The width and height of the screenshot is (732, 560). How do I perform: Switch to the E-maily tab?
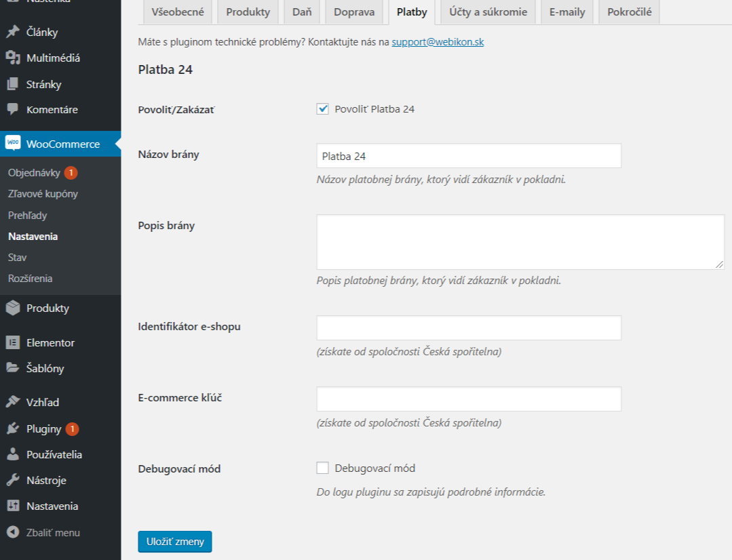pyautogui.click(x=566, y=12)
